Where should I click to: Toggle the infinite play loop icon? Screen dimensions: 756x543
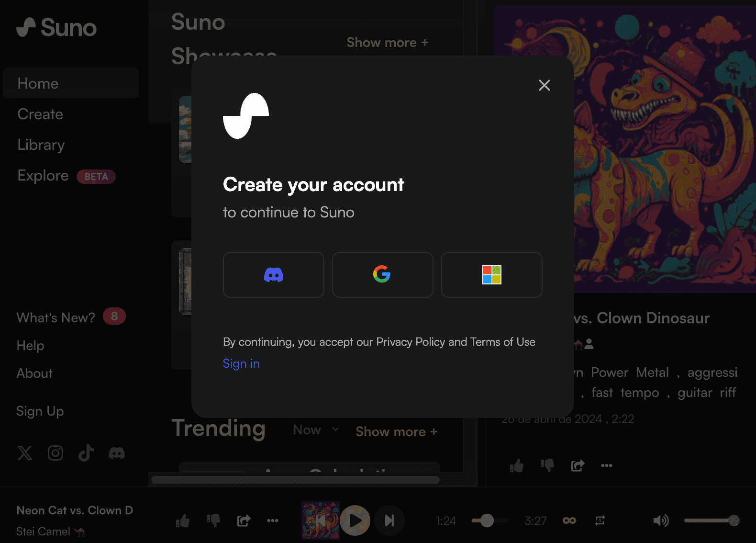coord(569,520)
